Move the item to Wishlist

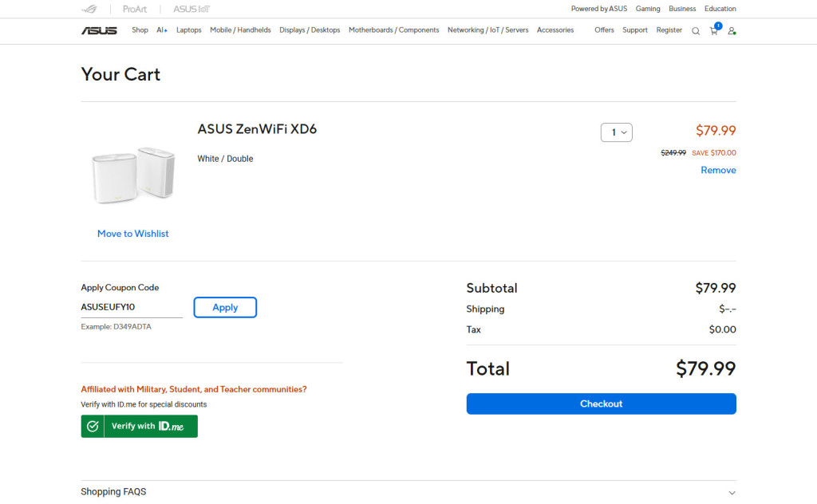pyautogui.click(x=133, y=234)
